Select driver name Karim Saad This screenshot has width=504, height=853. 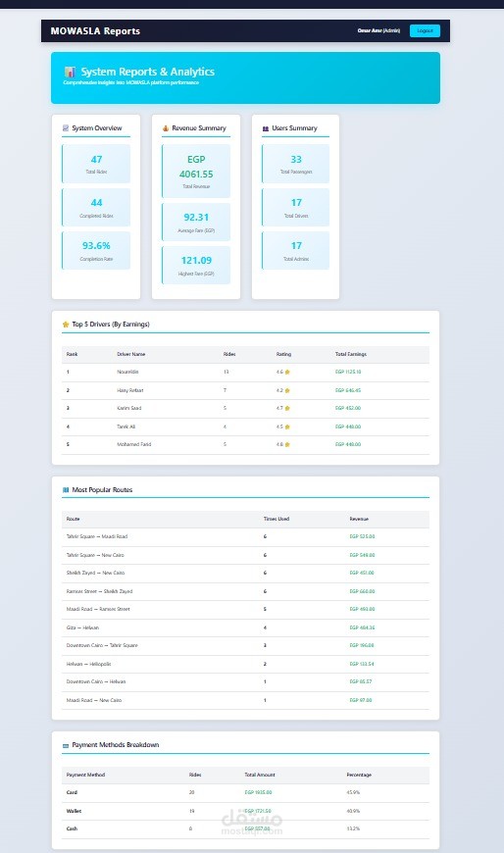[129, 408]
